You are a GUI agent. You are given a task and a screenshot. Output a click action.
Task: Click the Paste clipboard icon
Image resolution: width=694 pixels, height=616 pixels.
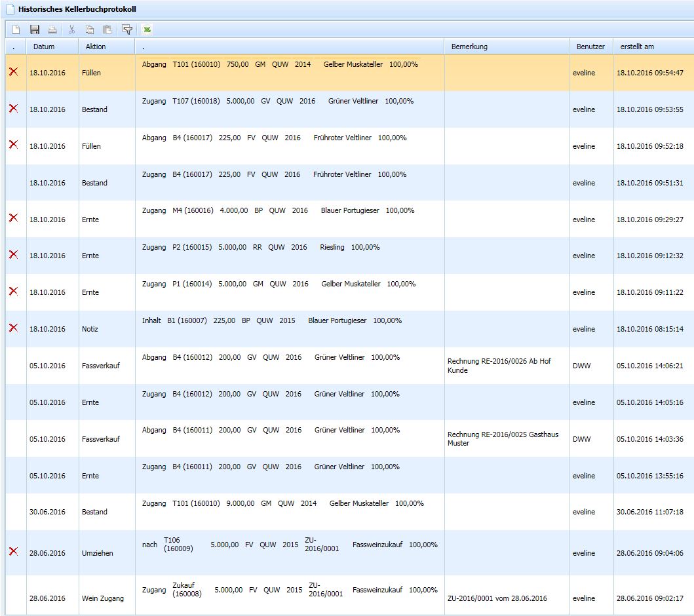pos(106,29)
